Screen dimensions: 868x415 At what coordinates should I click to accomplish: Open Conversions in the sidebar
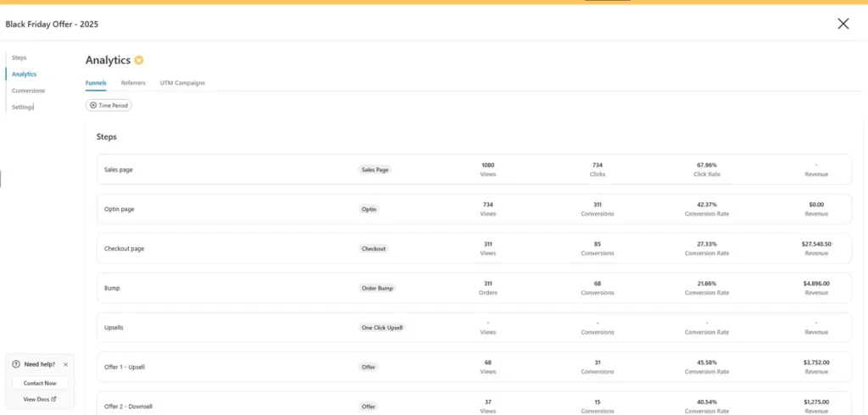tap(28, 90)
